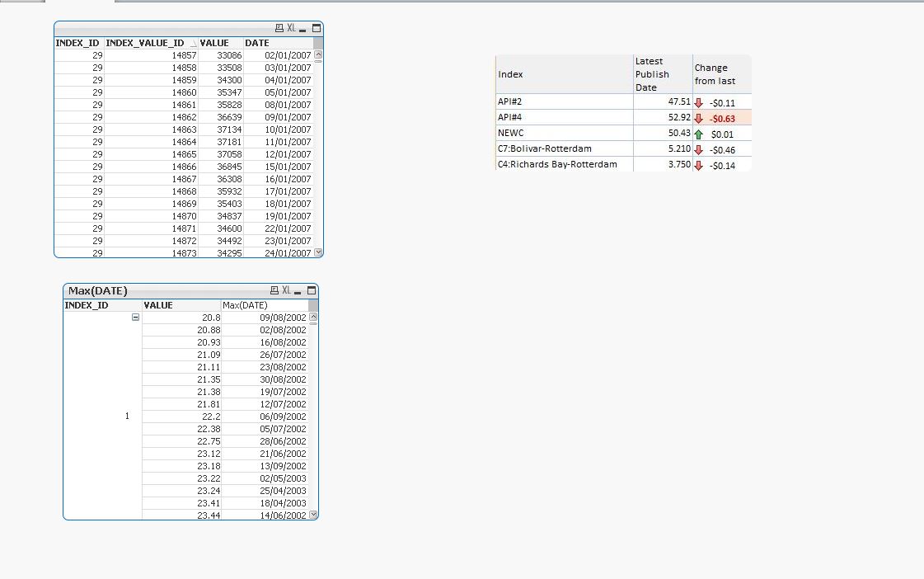Select INDEX_VALUE_ID 14865 cell
The image size is (924, 579).
coord(184,154)
